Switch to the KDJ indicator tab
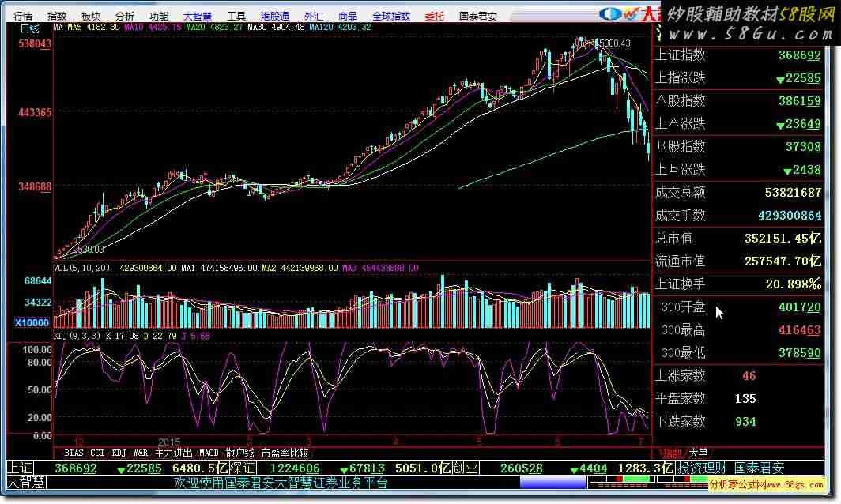 pyautogui.click(x=119, y=453)
